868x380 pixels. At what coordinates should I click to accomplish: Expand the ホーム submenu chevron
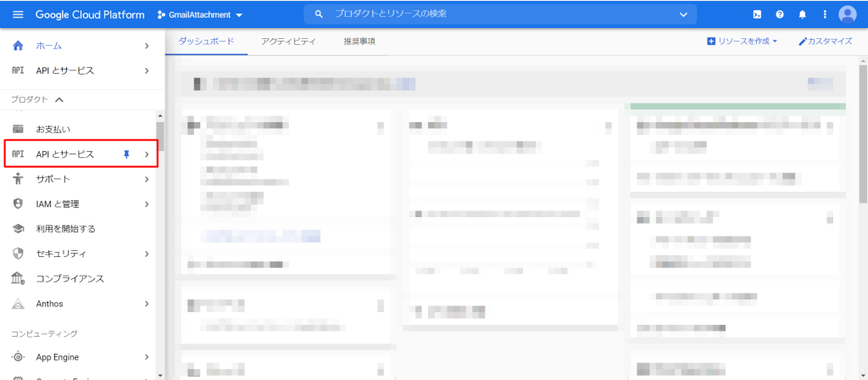(x=147, y=46)
